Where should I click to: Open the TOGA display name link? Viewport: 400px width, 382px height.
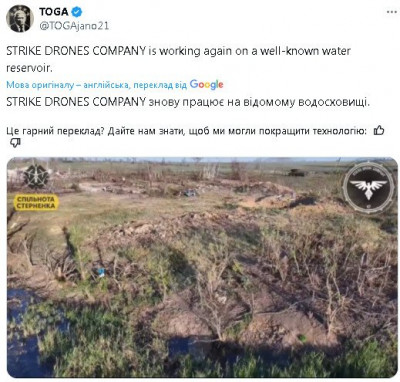[54, 12]
